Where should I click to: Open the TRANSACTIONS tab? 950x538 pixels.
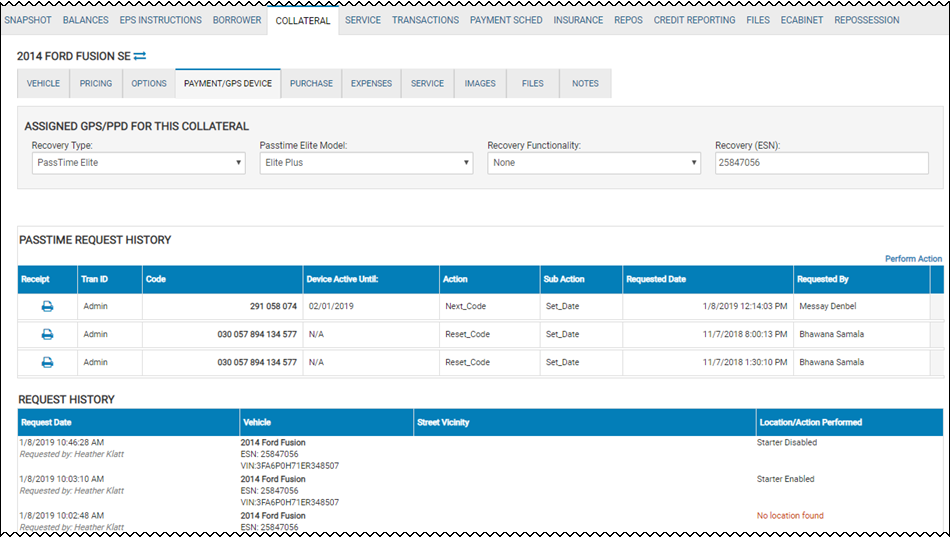coord(425,20)
